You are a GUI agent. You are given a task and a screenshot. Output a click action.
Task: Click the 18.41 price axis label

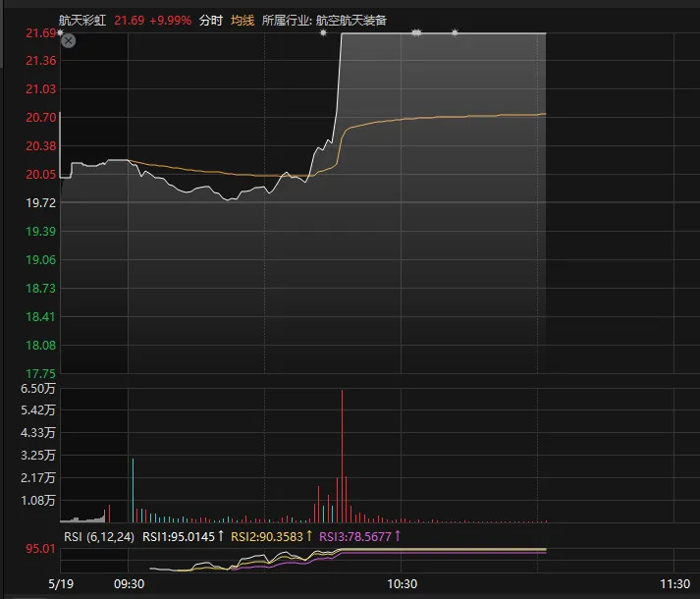(x=41, y=317)
